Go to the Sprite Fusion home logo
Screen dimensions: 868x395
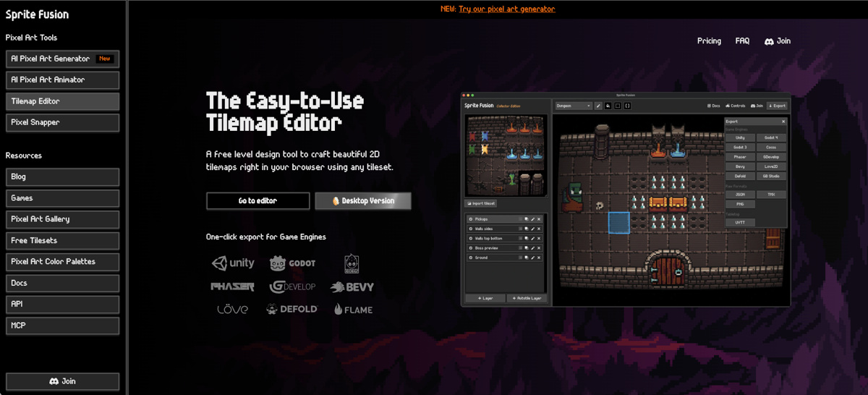[x=37, y=14]
